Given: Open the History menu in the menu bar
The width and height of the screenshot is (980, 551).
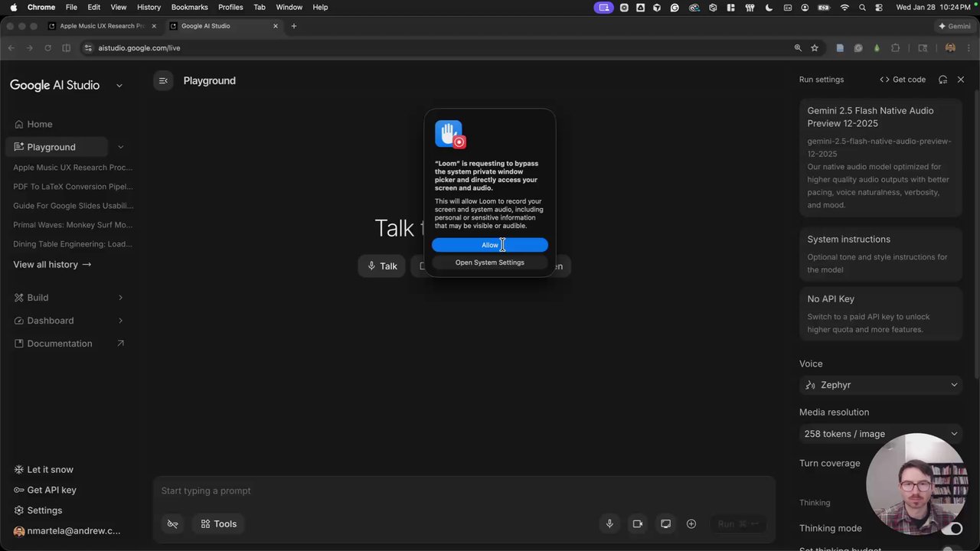Looking at the screenshot, I should pos(149,7).
